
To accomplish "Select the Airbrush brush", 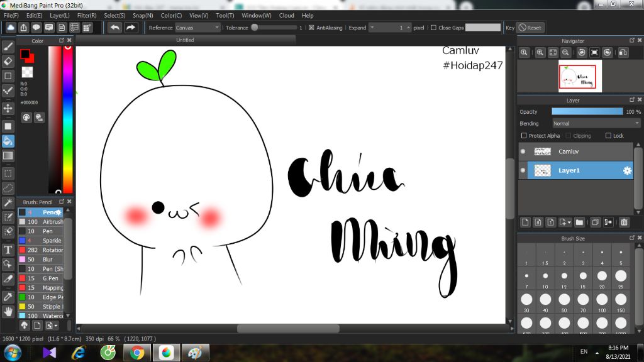I will click(x=41, y=222).
